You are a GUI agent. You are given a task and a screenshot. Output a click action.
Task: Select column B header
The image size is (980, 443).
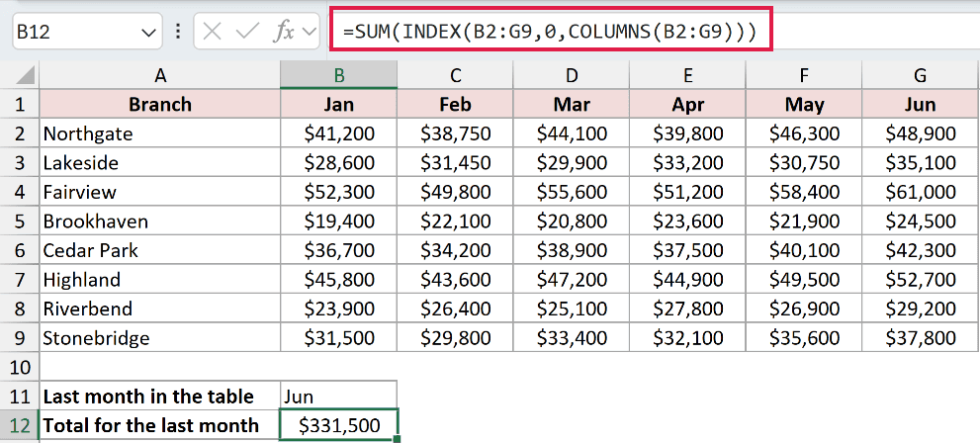(x=339, y=75)
